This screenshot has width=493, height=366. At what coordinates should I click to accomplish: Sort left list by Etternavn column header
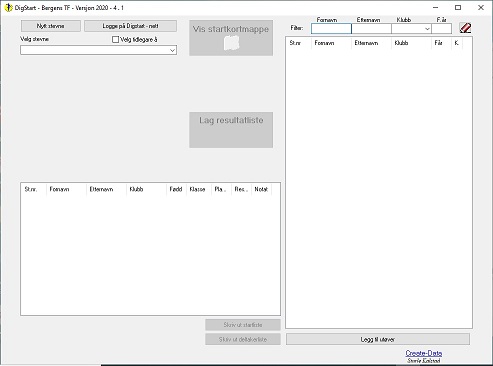pos(106,189)
